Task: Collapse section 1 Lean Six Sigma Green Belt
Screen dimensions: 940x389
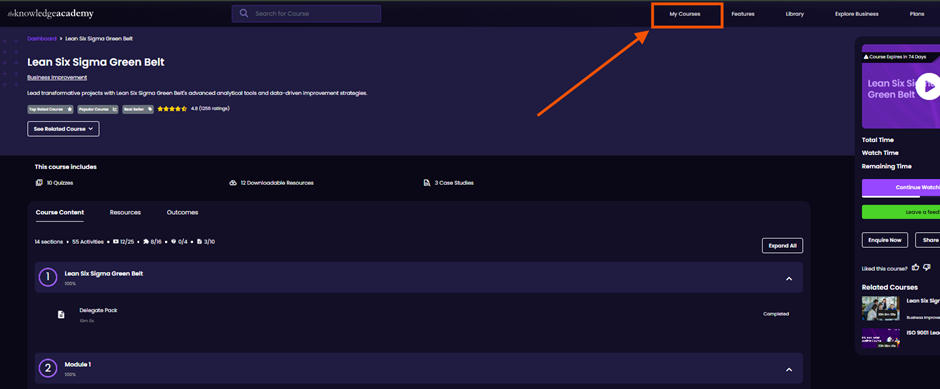Action: click(x=789, y=279)
